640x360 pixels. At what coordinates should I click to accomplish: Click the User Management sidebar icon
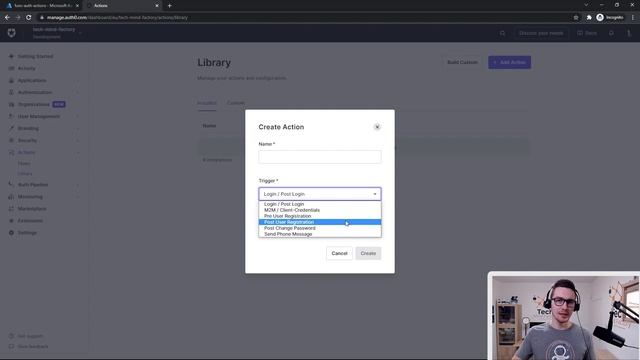click(11, 116)
